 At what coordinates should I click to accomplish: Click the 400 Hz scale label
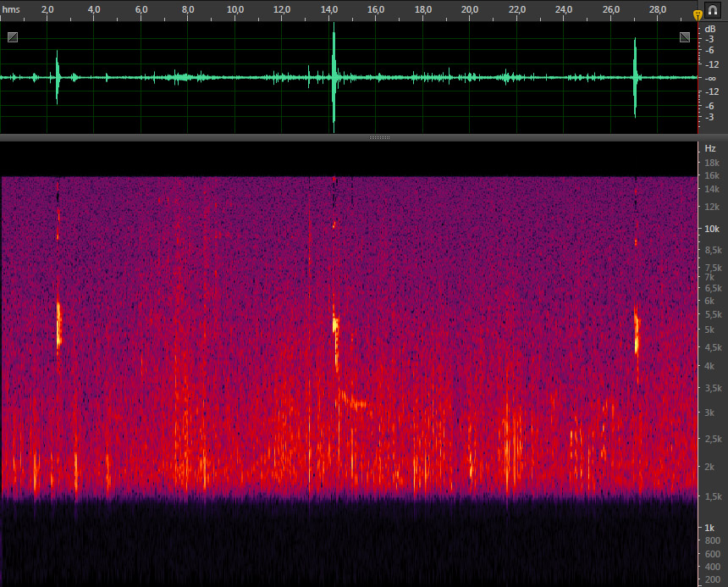[x=712, y=567]
